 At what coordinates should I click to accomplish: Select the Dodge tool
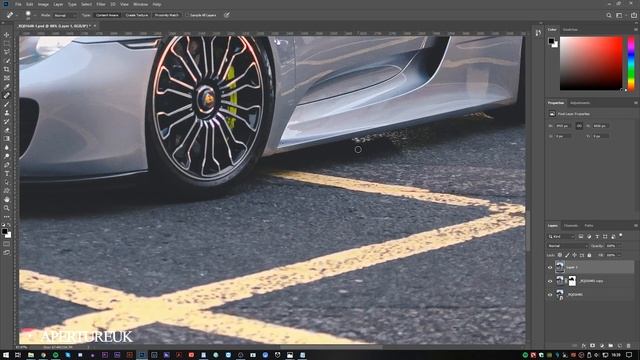[7, 156]
